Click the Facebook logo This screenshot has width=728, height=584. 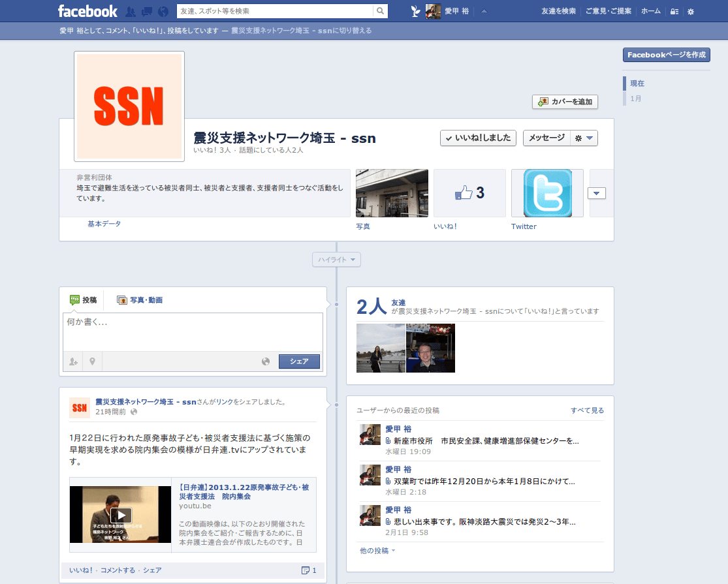pos(87,11)
